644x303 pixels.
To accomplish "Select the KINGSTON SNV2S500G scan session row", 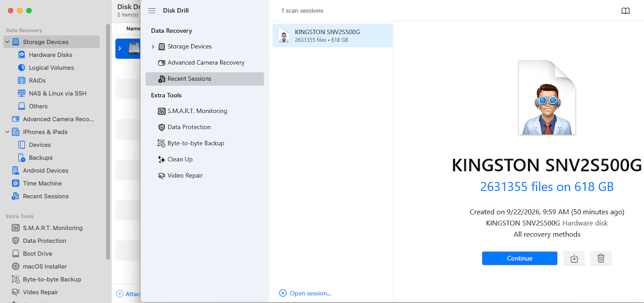I will pos(332,35).
